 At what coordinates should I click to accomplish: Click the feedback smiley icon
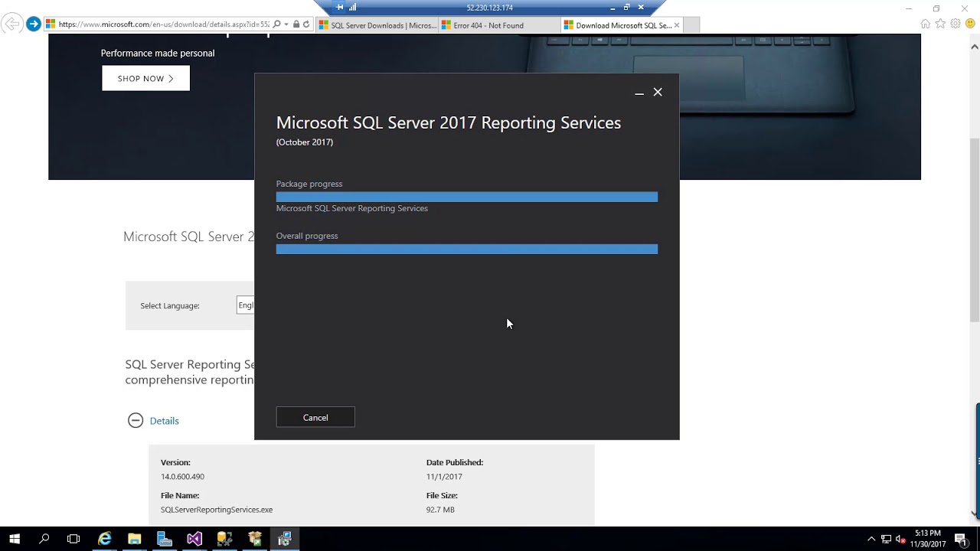pyautogui.click(x=970, y=24)
